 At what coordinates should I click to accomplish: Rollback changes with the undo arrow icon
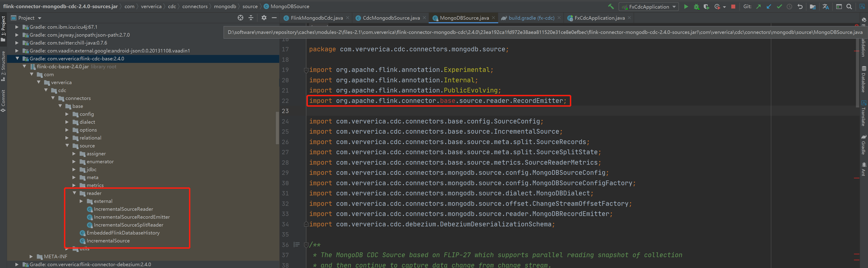tap(800, 6)
